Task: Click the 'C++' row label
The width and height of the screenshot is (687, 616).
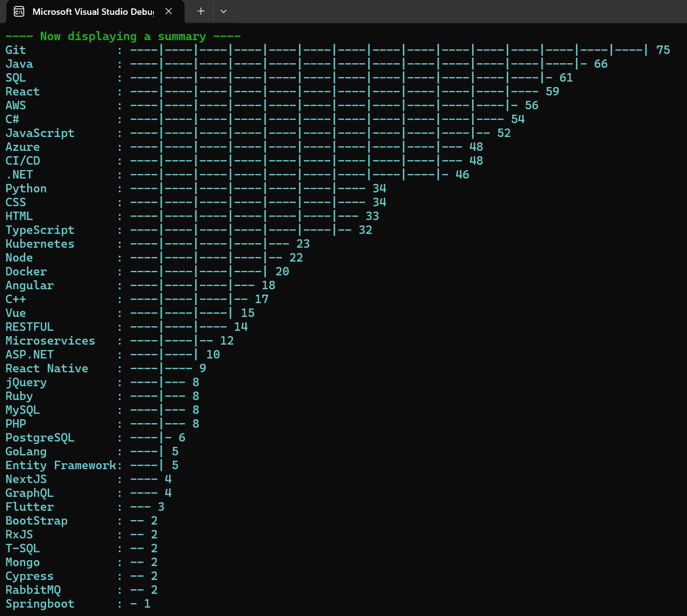Action: (x=16, y=299)
